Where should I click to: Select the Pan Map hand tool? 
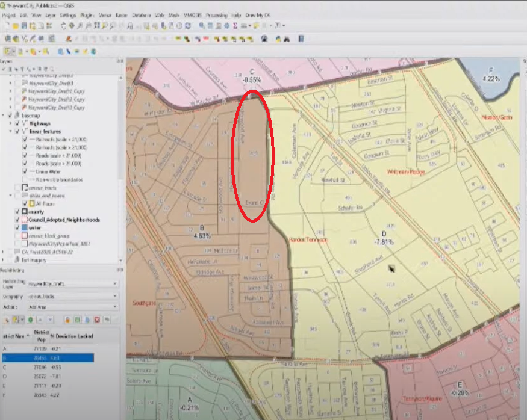[63, 26]
